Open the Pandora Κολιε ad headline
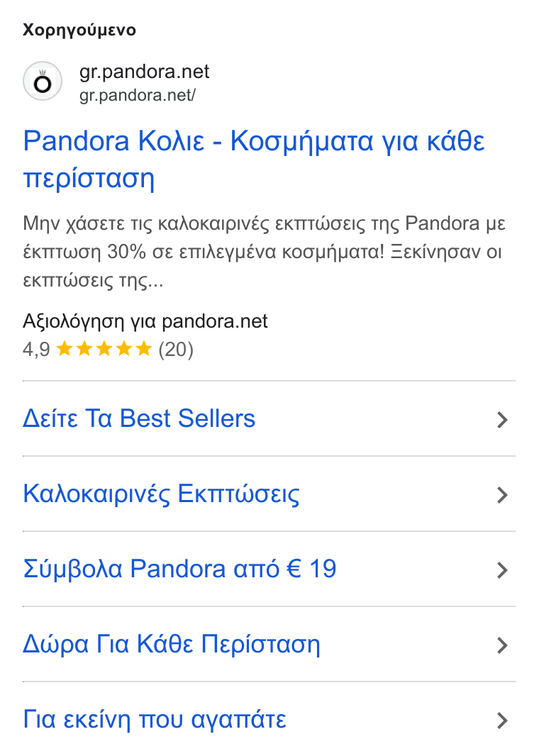Screen dimensions: 539x756 254,159
